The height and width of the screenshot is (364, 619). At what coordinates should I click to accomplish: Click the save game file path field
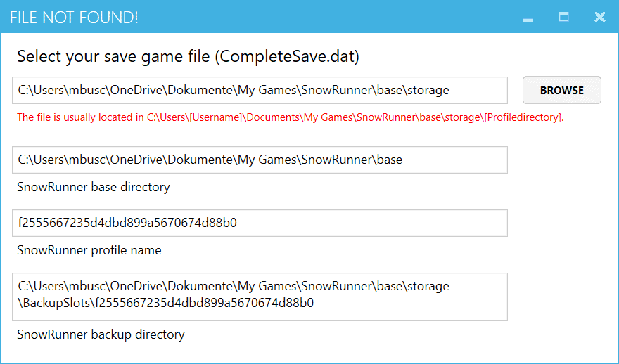pos(260,90)
